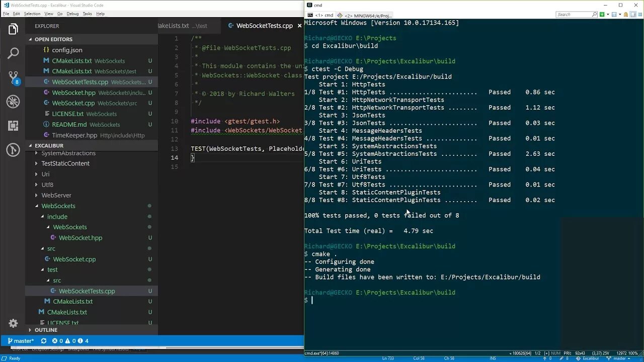Viewport: 644px width, 362px height.
Task: Open the Search view in activity bar
Action: pos(13,53)
